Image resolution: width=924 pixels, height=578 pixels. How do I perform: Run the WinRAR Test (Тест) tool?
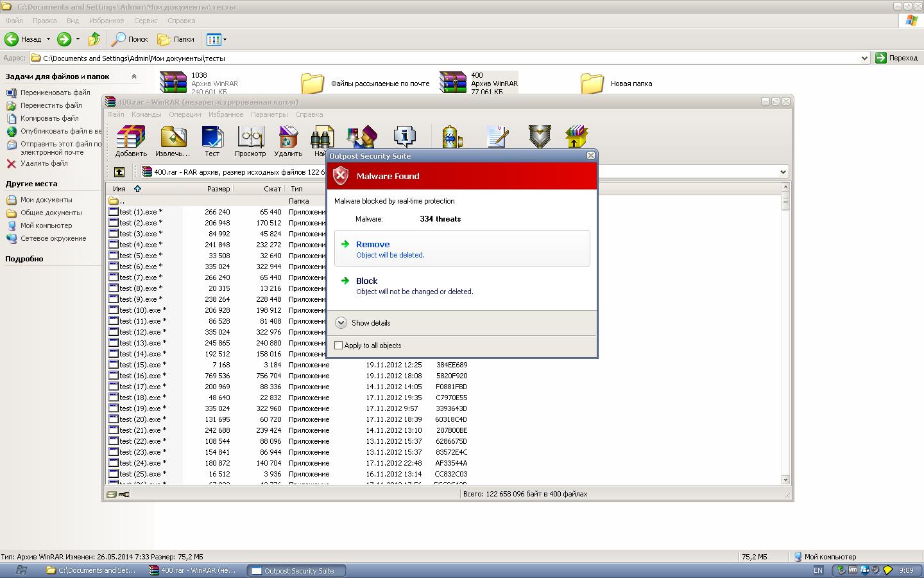point(212,137)
